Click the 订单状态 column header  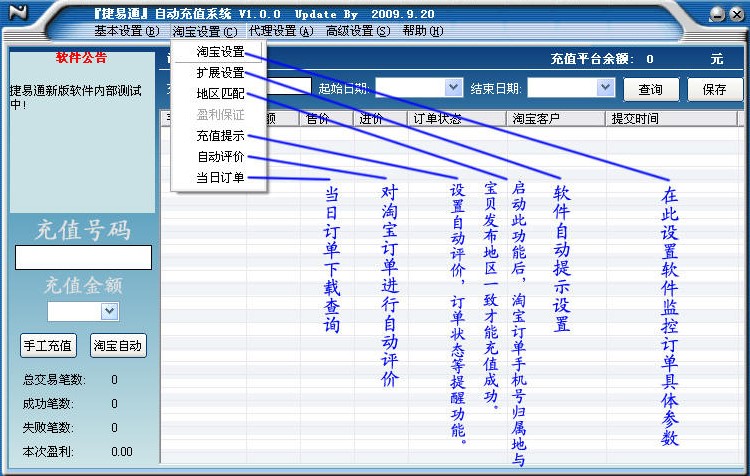pos(457,119)
